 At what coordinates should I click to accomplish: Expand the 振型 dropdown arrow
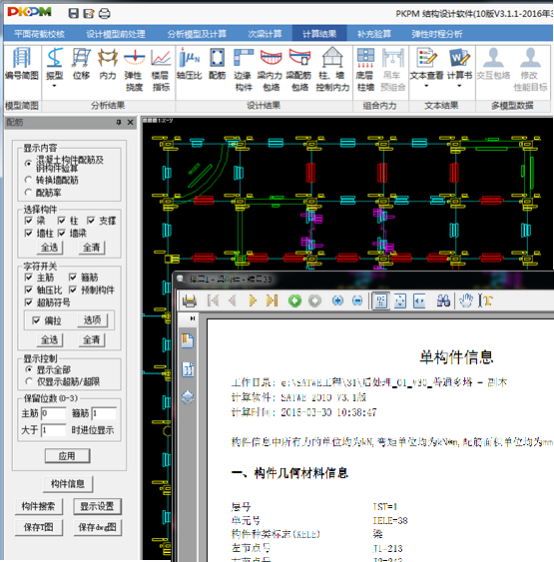pos(54,86)
